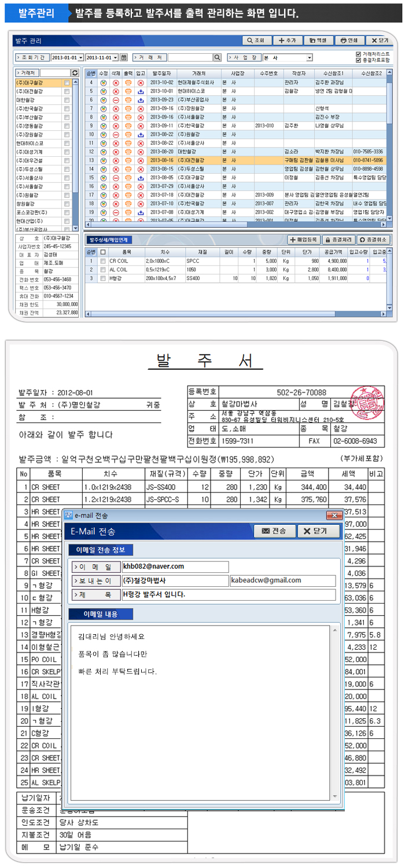This screenshot has height=868, width=405.
Task: Click the customer list filter input field
Action: click(x=55, y=73)
